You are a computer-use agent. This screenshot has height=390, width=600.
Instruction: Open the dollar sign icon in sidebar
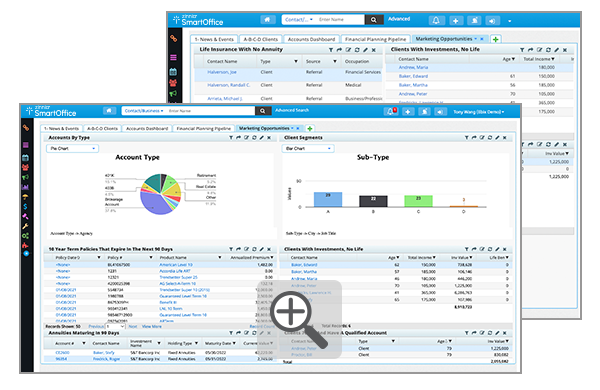(x=26, y=207)
